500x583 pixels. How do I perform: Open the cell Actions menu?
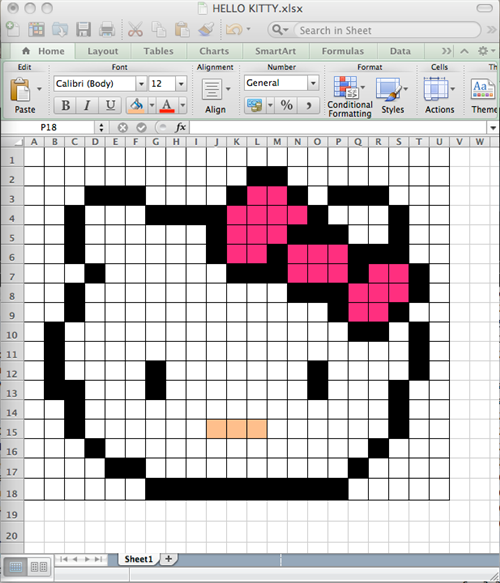tap(439, 96)
